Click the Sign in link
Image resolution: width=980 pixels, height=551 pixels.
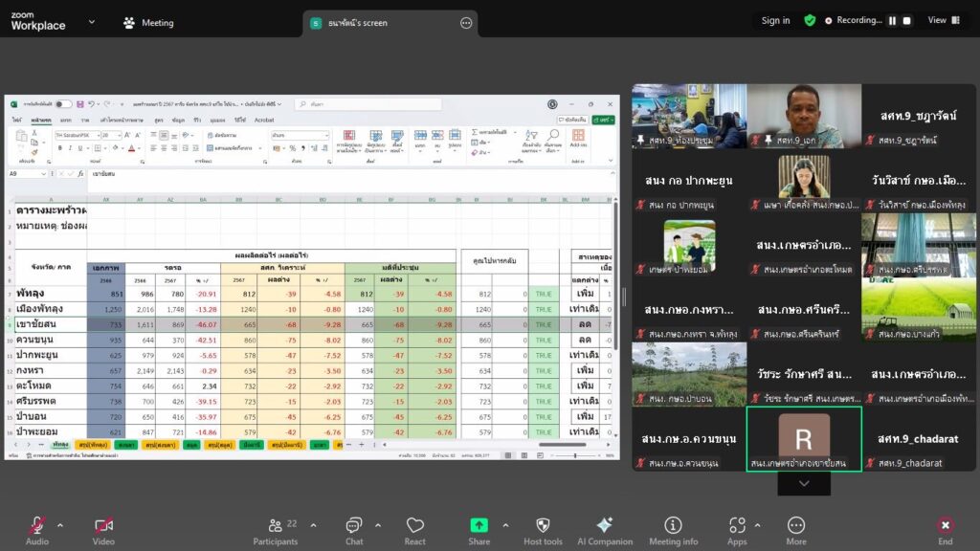tap(775, 20)
